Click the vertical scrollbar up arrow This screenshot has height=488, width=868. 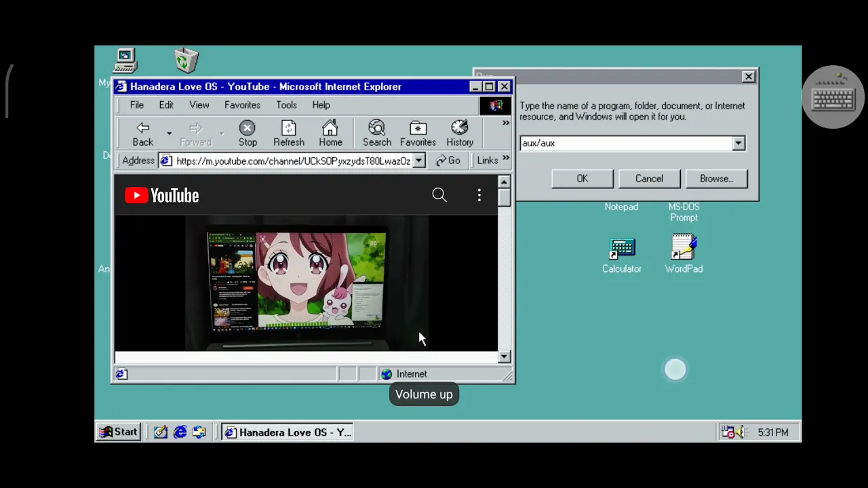[x=504, y=182]
